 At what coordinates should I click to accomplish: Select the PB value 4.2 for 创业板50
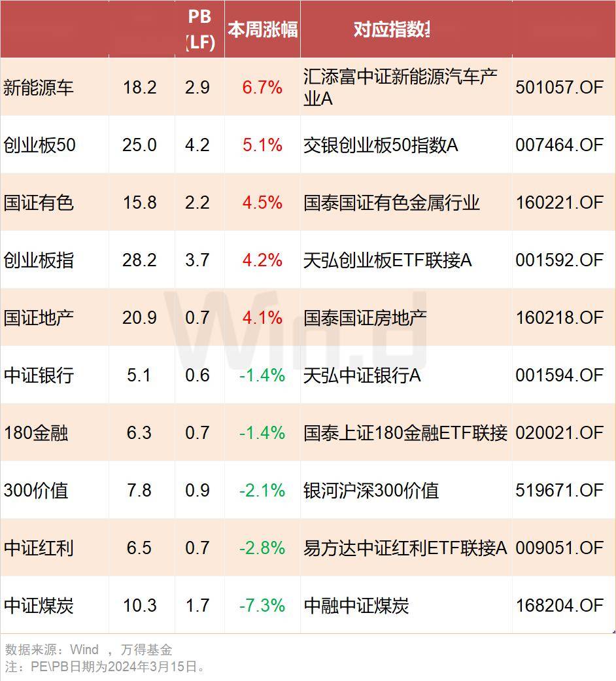(x=199, y=145)
